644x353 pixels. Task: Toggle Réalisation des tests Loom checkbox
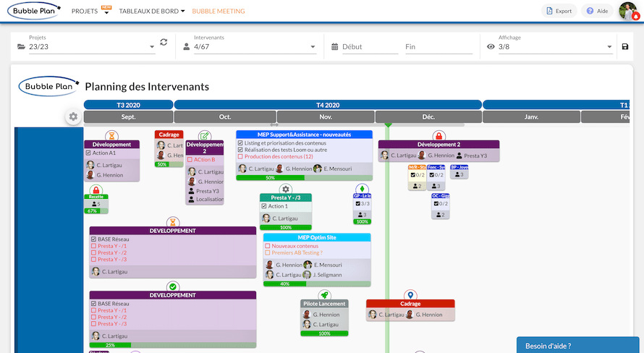tap(241, 150)
